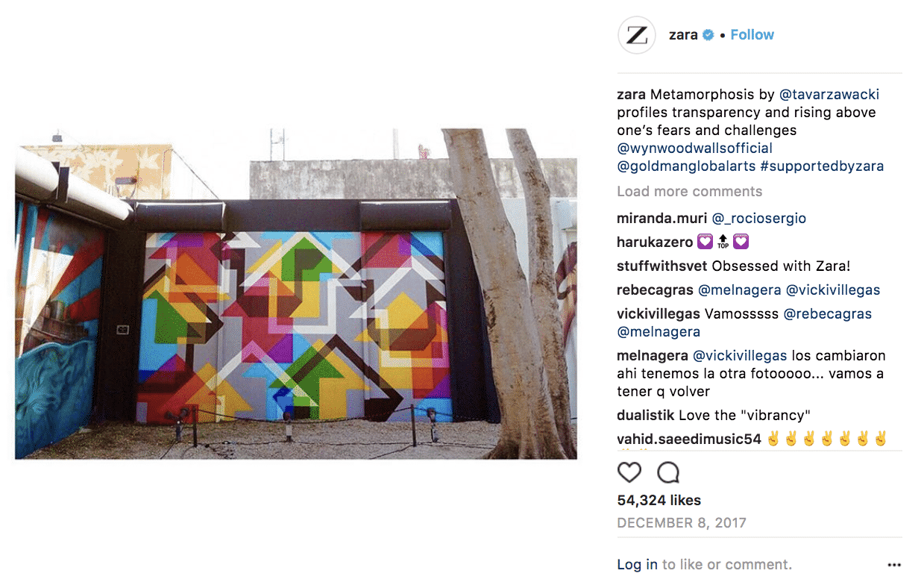
Task: Click the Log in link
Action: 638,565
